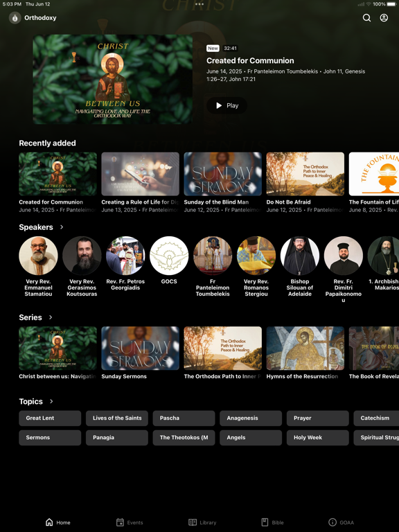Switch to the GOAA tab
The image size is (399, 532).
[342, 522]
